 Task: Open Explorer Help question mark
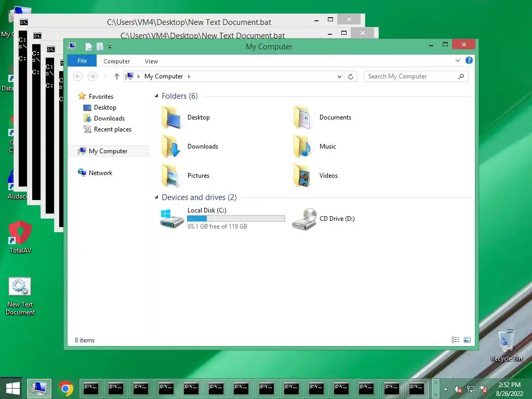click(469, 60)
